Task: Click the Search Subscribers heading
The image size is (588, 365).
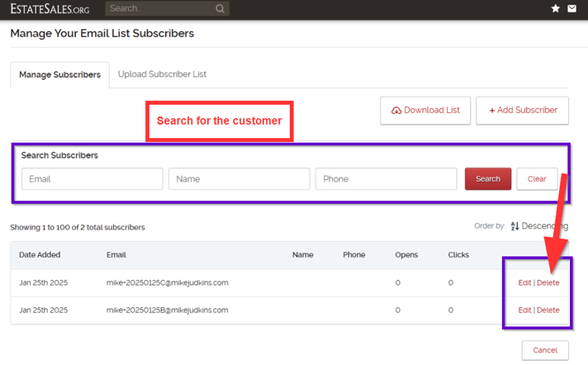Action: click(59, 155)
